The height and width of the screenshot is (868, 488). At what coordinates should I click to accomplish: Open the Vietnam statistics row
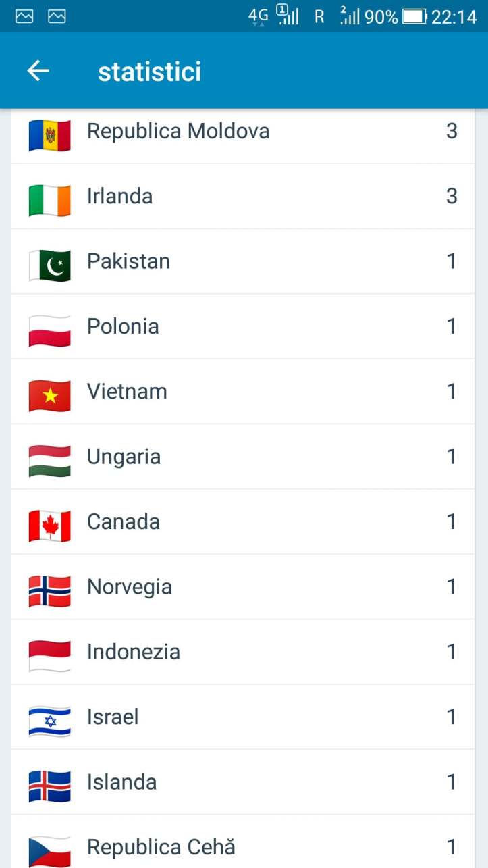tap(243, 392)
